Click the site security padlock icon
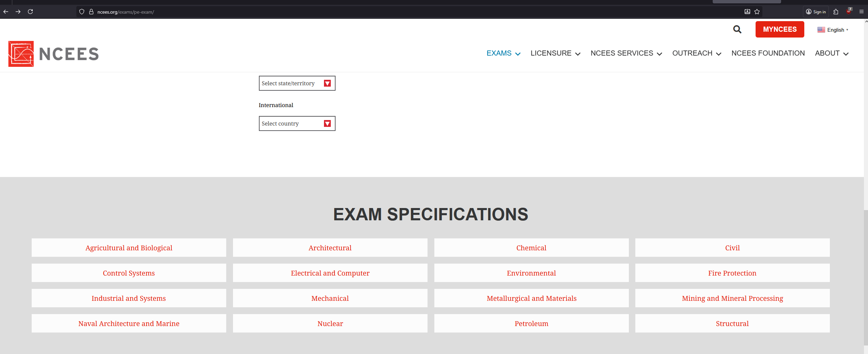This screenshot has height=354, width=868. tap(91, 12)
